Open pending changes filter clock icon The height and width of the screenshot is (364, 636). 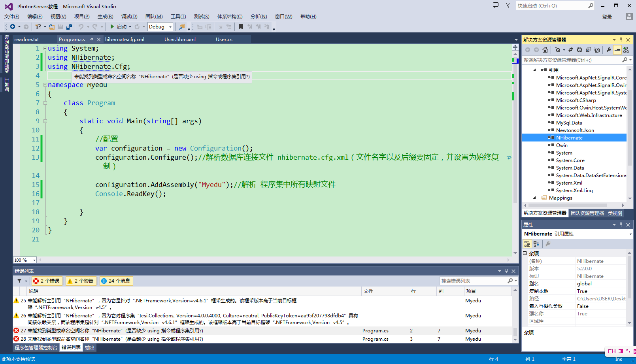[558, 50]
